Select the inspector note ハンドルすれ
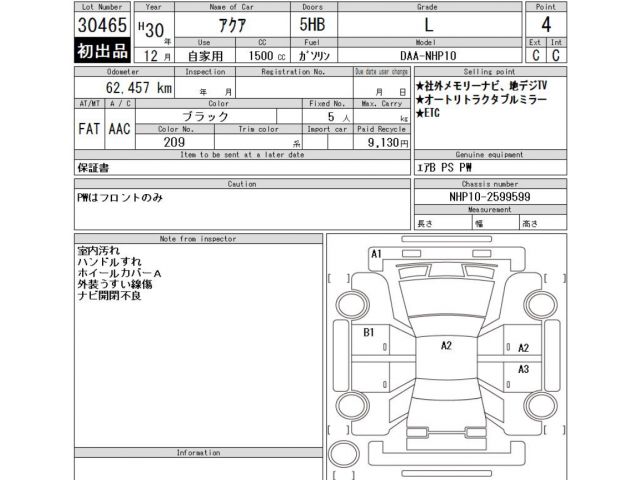This screenshot has height=480, width=640. tap(109, 262)
